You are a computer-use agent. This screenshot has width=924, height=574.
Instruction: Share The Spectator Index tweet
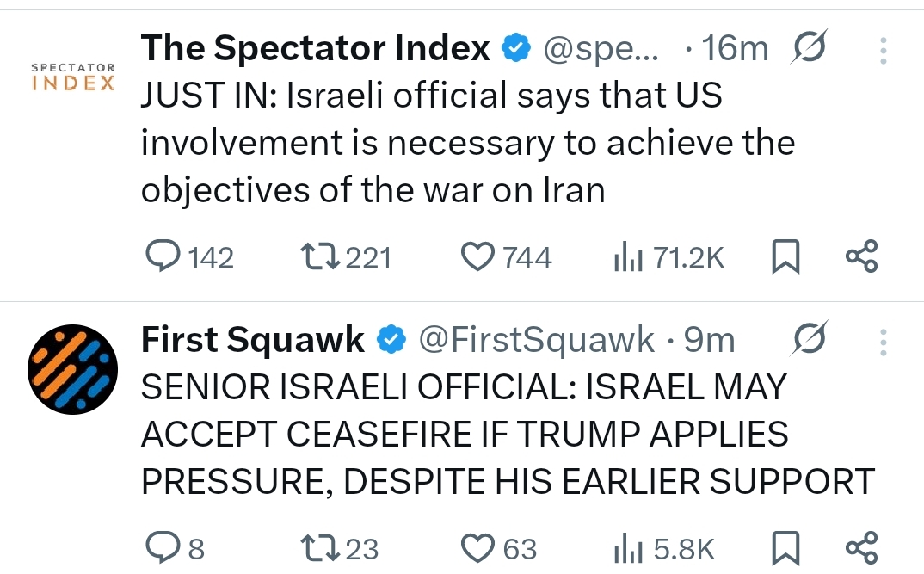coord(861,256)
